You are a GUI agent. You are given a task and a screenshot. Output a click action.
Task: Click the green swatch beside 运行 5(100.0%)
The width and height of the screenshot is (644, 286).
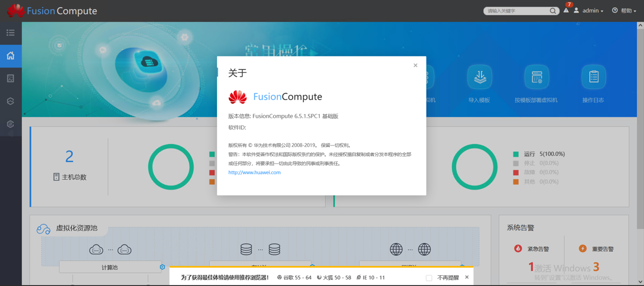tap(516, 154)
